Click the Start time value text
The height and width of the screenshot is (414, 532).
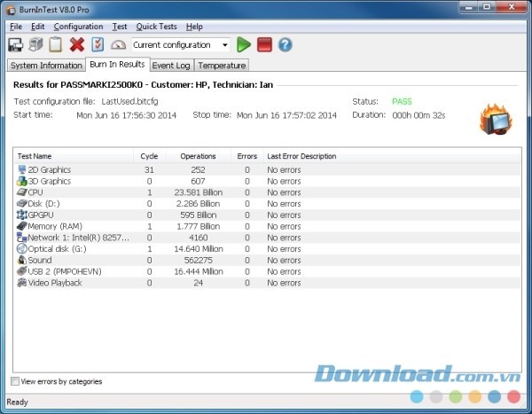[126, 115]
